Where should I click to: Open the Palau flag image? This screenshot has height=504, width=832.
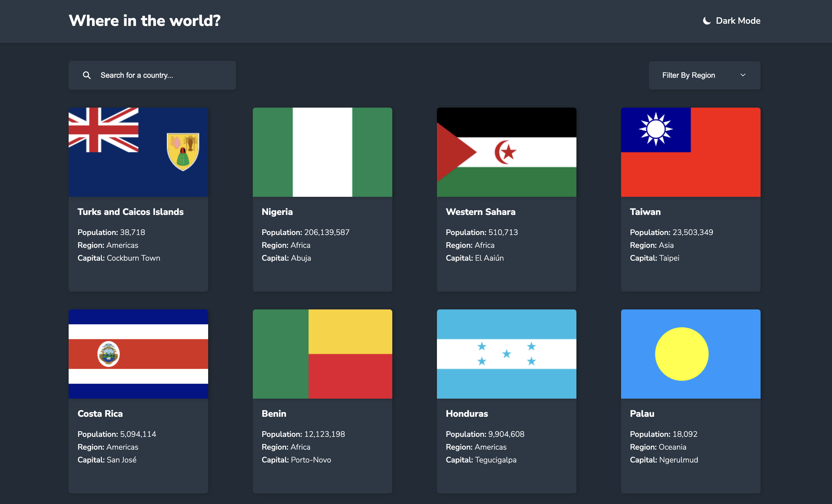690,354
